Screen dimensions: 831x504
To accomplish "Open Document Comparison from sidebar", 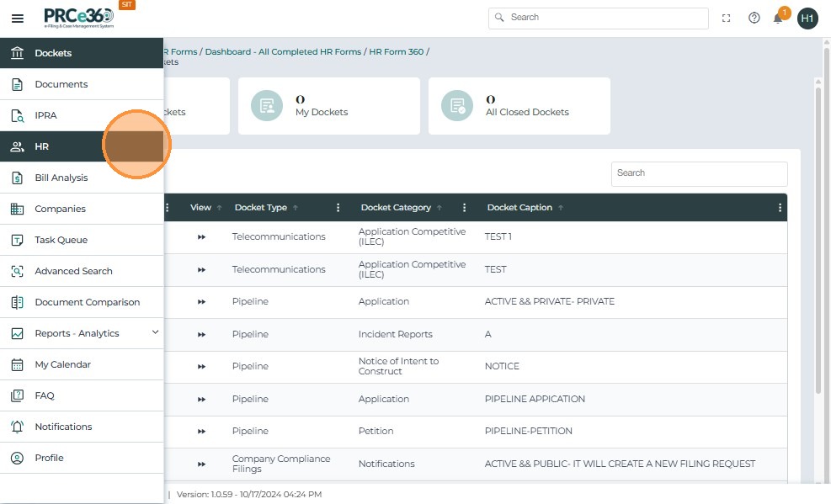I will [87, 302].
